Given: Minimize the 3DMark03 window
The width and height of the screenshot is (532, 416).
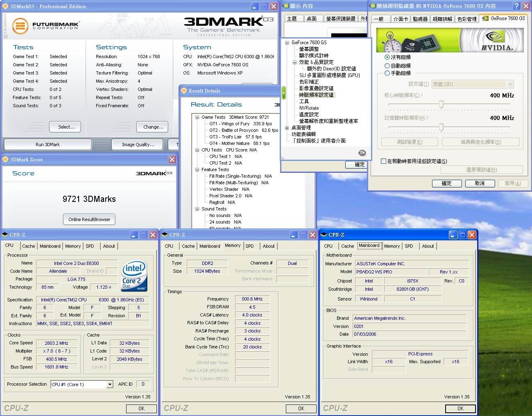Looking at the screenshot, I should tap(255, 6).
